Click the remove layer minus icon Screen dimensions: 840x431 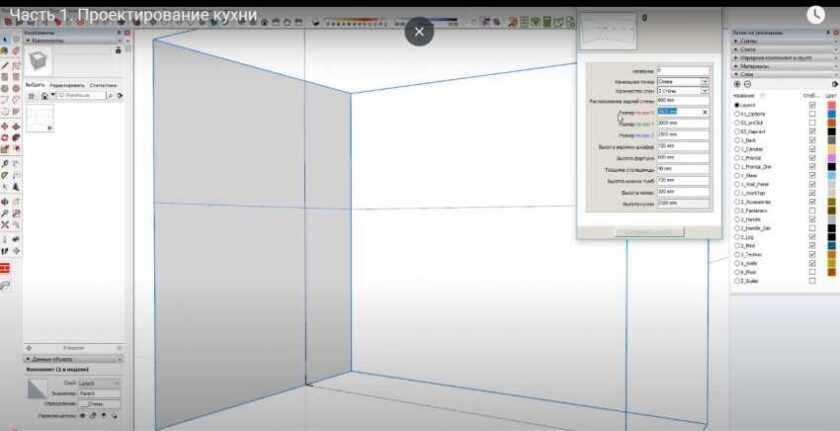click(747, 84)
